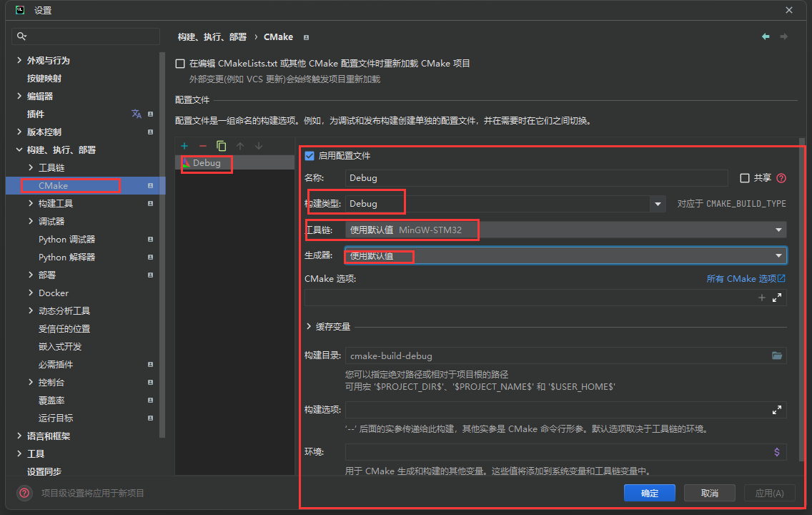Move the Debug profile down

click(x=259, y=146)
